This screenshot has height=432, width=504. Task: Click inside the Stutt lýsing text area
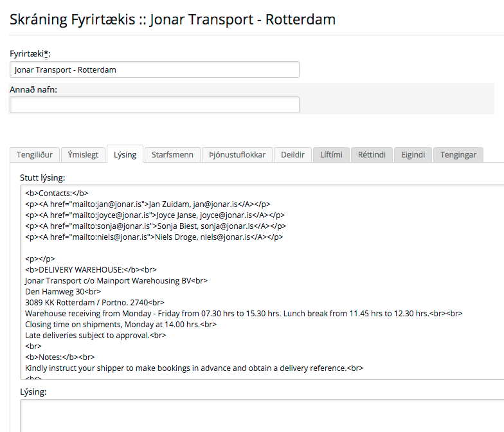pyautogui.click(x=262, y=282)
